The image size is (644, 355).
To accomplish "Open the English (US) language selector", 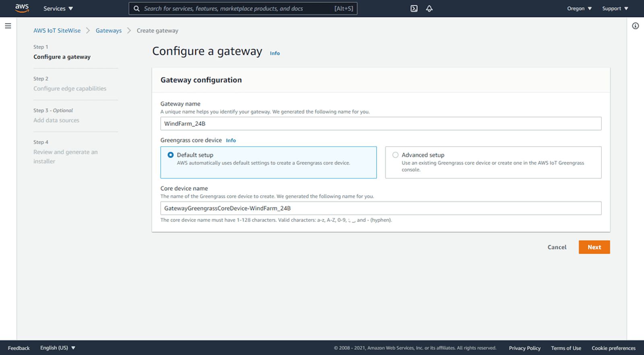I will coord(58,348).
